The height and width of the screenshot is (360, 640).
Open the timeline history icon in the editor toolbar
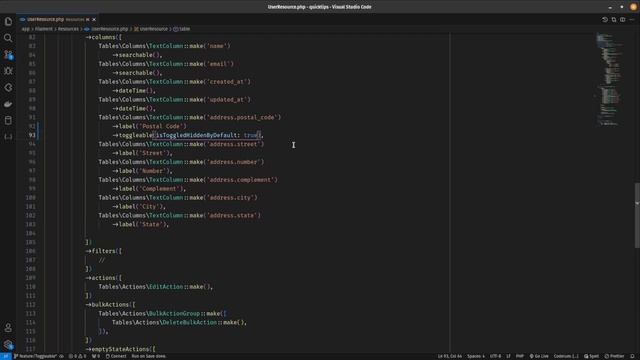pos(605,20)
